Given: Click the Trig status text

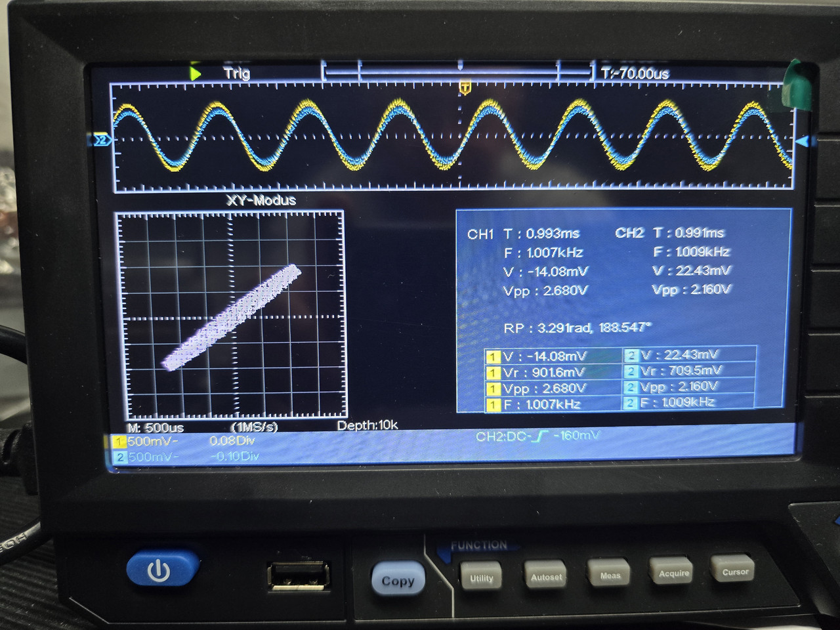Looking at the screenshot, I should pyautogui.click(x=237, y=72).
